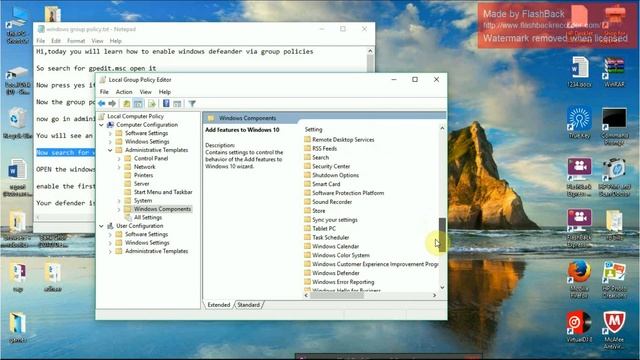
Task: Open the WinRAR desktop shortcut
Action: (x=614, y=72)
